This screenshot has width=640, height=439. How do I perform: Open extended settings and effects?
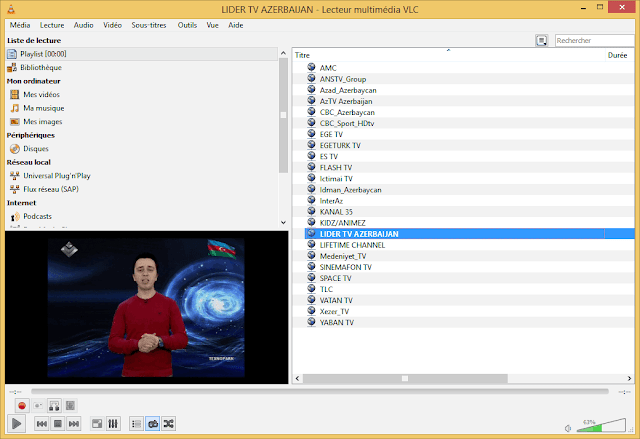click(113, 424)
